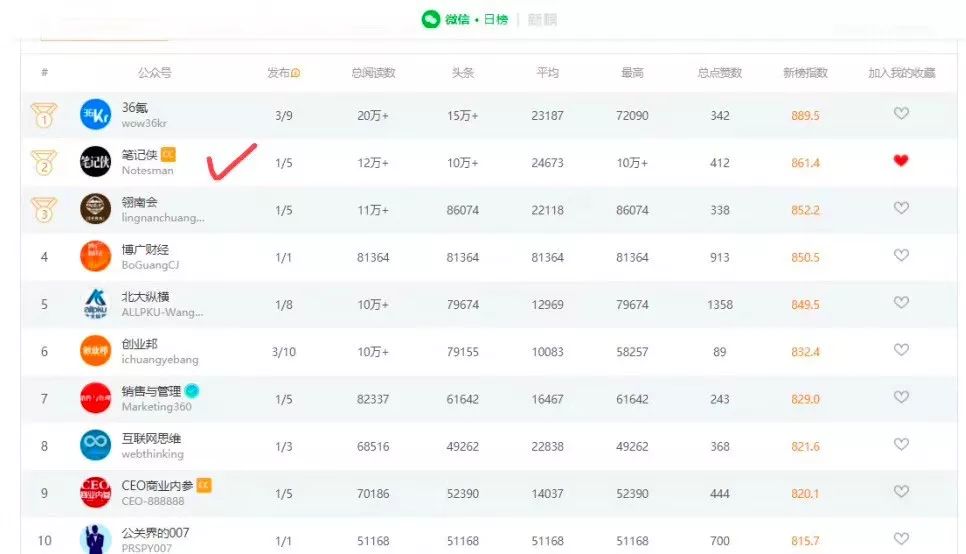
Task: Click the Notesman account ID
Action: click(147, 171)
